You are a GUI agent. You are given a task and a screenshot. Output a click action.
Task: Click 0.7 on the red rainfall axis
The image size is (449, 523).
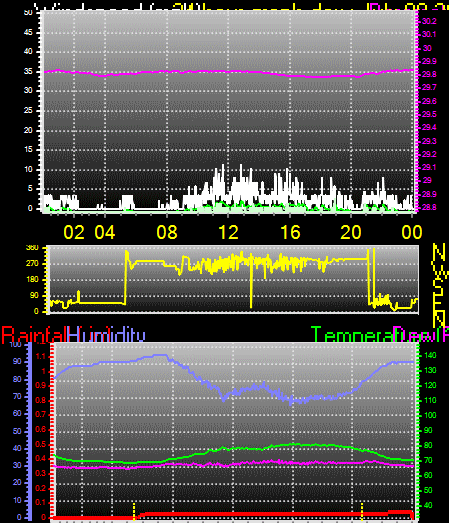40,414
